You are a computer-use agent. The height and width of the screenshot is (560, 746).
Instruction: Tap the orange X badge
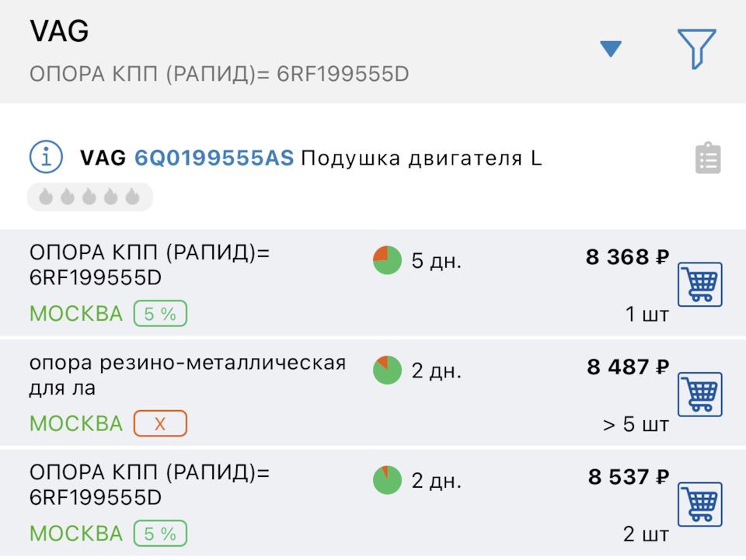click(x=160, y=424)
